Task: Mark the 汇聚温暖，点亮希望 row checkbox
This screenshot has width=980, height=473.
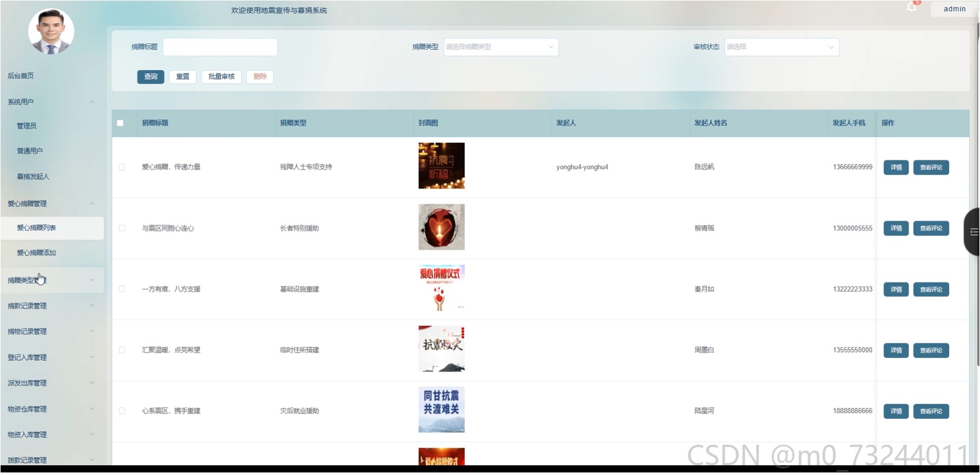Action: tap(122, 350)
